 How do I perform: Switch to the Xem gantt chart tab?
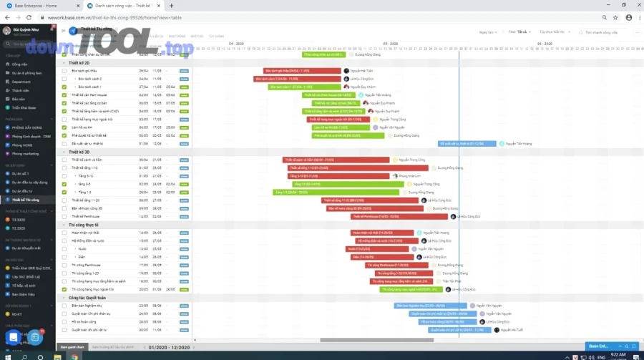pyautogui.click(x=72, y=347)
